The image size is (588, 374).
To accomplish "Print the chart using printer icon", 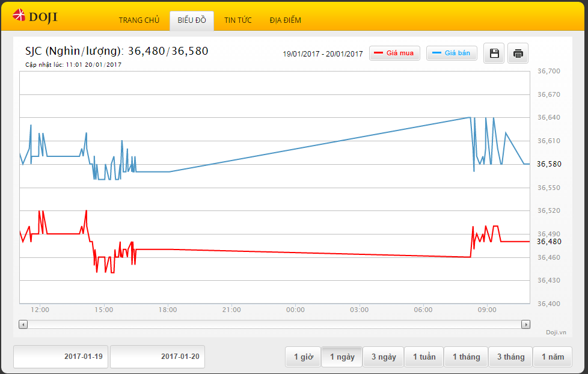I will (x=518, y=54).
